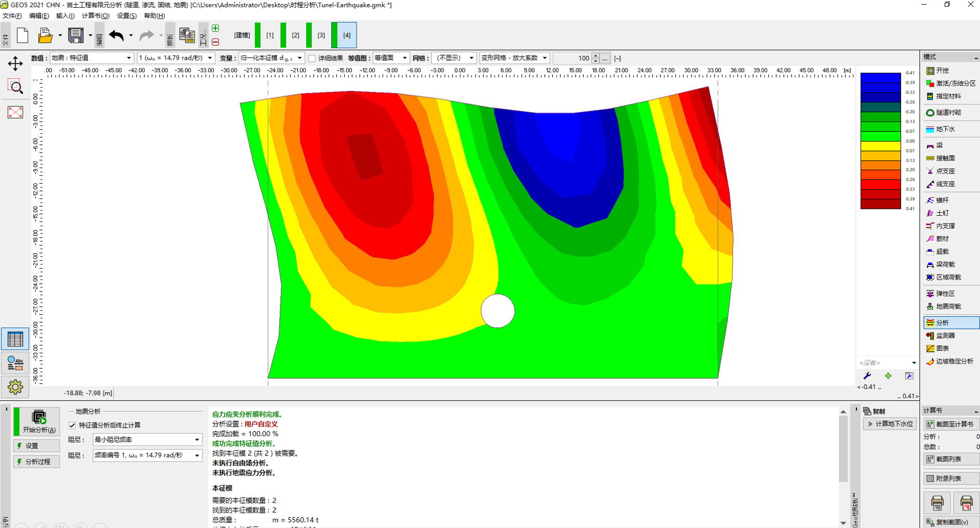This screenshot has height=528, width=980.
Task: Open the 输入(I) menu
Action: point(65,16)
